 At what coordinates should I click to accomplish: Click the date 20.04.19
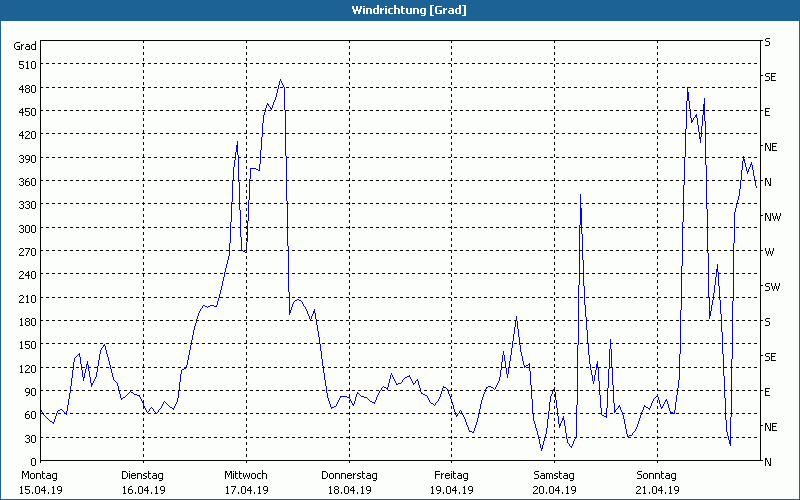pos(555,490)
